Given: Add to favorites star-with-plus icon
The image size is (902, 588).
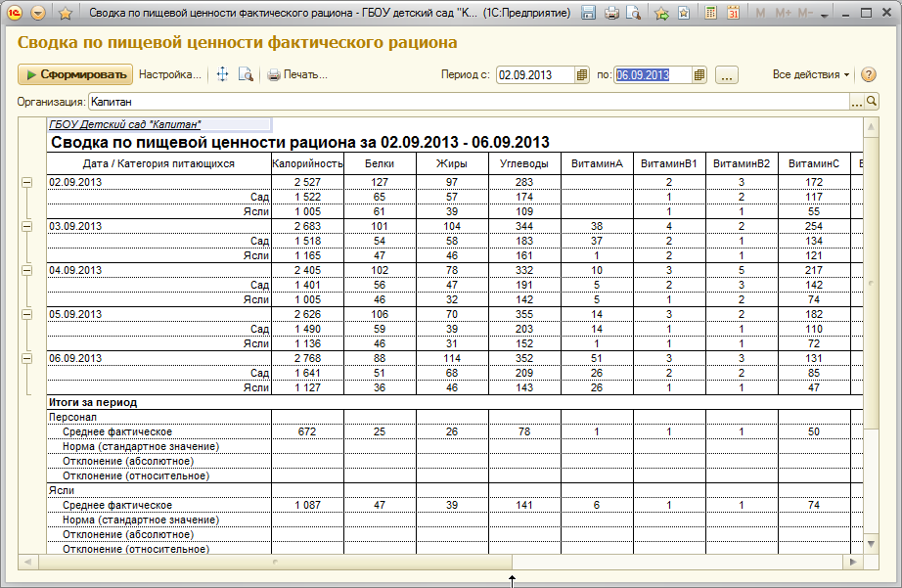Looking at the screenshot, I should [661, 13].
